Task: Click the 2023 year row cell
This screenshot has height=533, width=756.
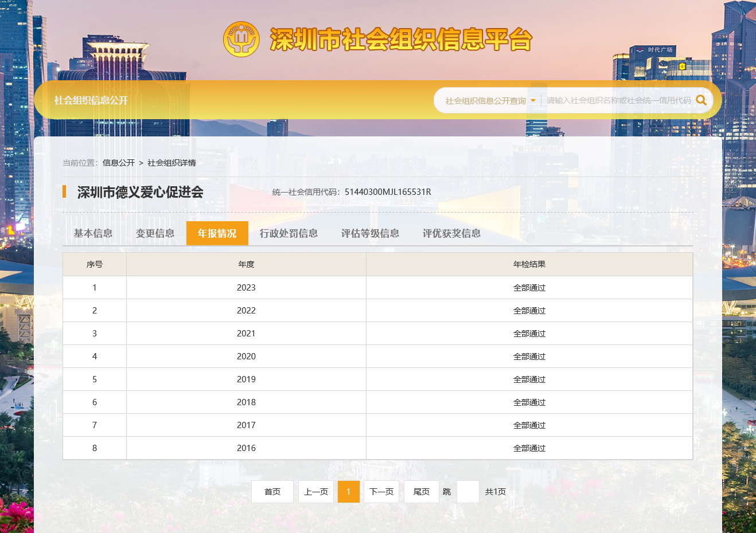Action: (x=246, y=288)
